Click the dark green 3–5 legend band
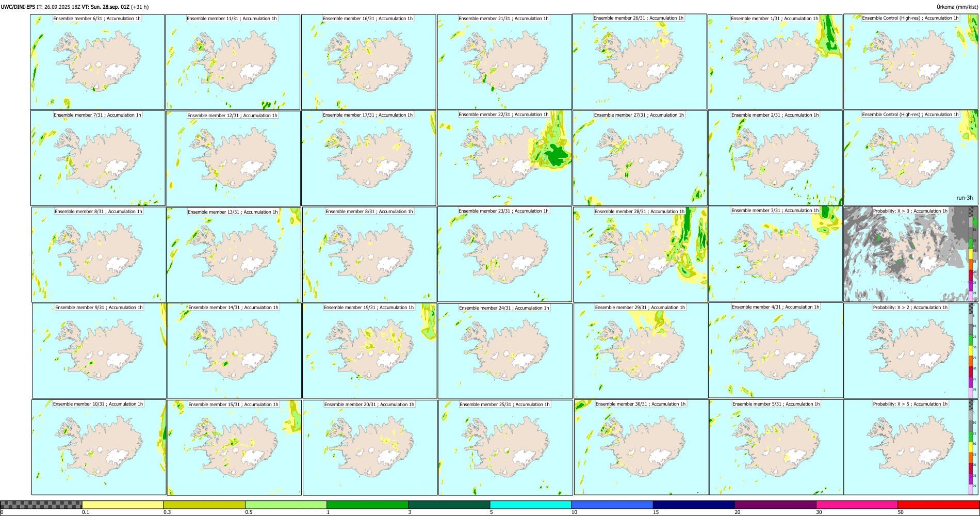 [x=449, y=505]
